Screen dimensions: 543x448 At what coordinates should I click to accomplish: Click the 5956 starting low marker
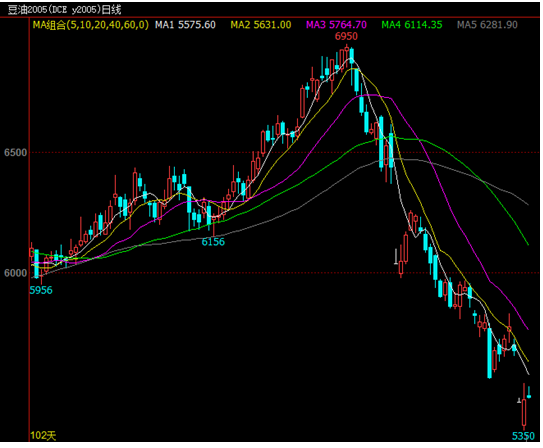coord(41,290)
